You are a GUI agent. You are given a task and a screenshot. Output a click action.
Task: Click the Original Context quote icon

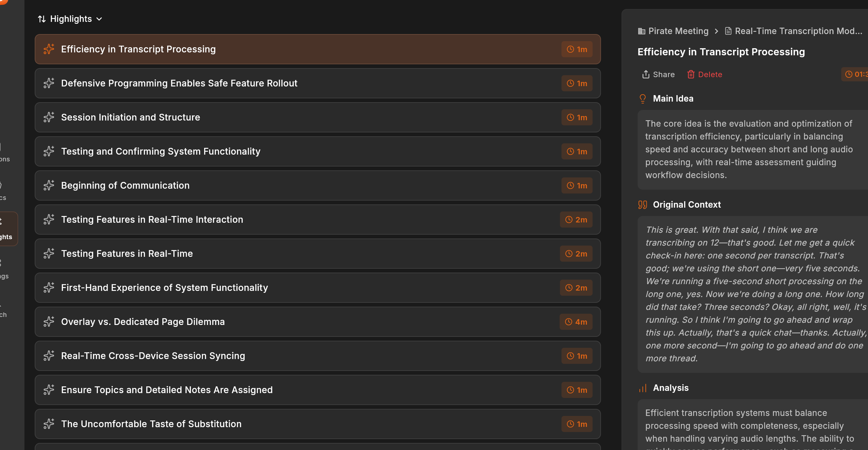point(643,205)
